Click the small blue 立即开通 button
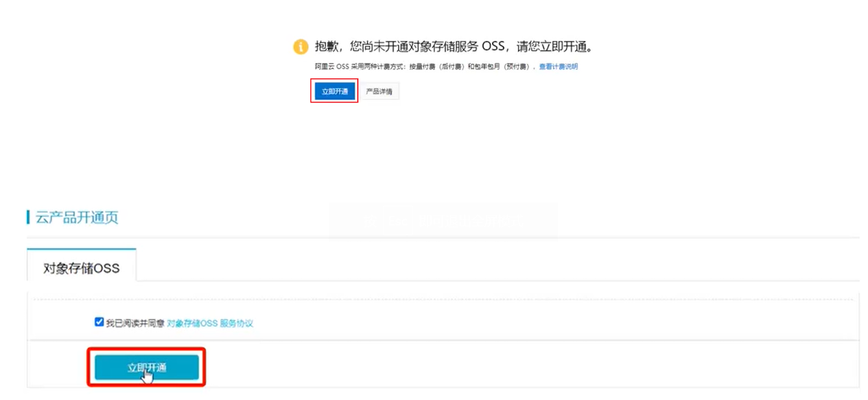868x400 pixels. (x=334, y=91)
